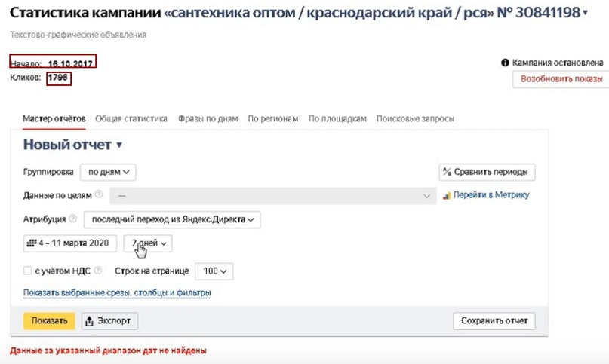The image size is (609, 364).
Task: Open Группировка по дням dropdown
Action: [x=108, y=172]
